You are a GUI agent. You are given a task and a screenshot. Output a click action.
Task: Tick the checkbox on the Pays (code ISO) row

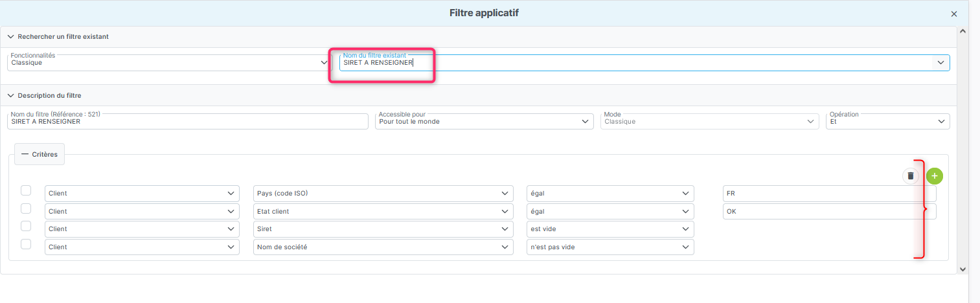coord(26,190)
